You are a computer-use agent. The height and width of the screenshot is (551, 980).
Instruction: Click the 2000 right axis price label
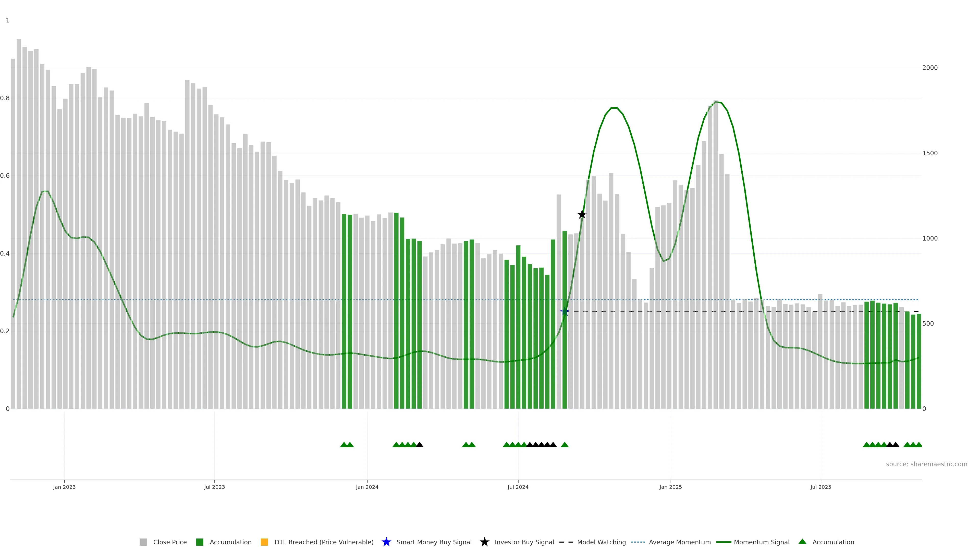coord(930,68)
